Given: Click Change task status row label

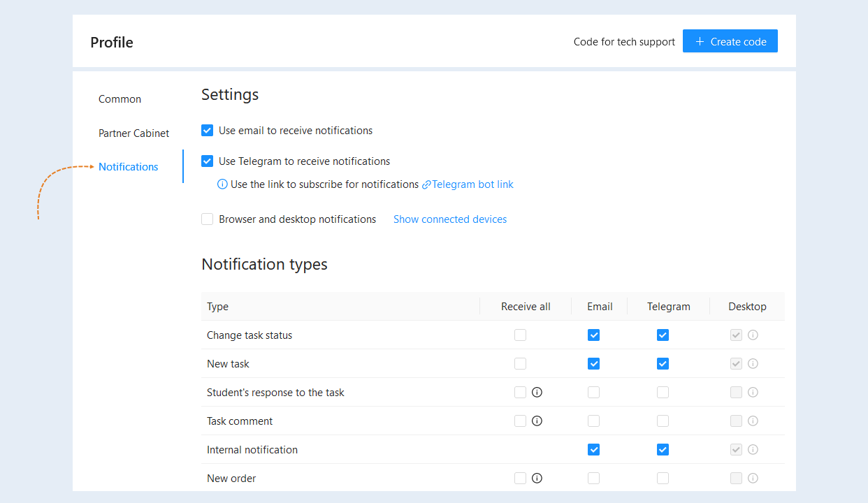Looking at the screenshot, I should click(249, 335).
